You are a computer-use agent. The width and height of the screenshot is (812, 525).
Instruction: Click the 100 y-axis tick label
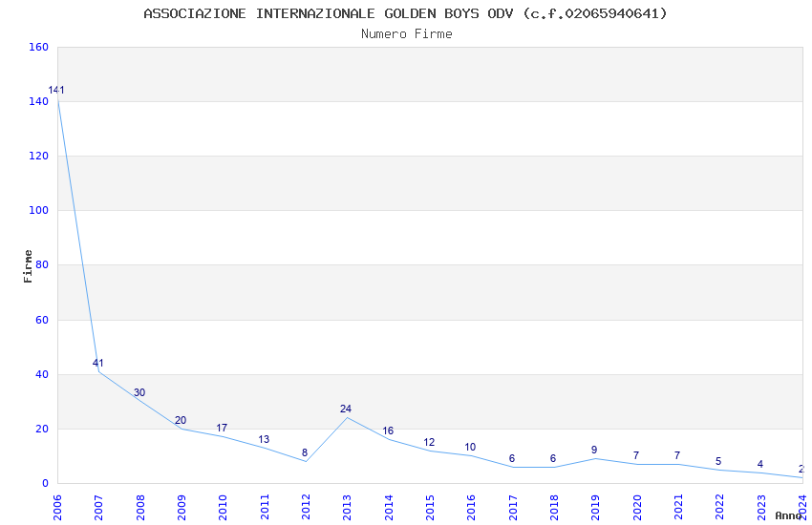38,210
